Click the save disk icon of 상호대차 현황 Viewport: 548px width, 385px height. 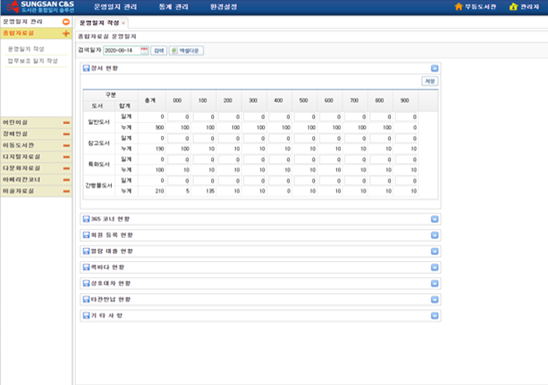(x=86, y=283)
